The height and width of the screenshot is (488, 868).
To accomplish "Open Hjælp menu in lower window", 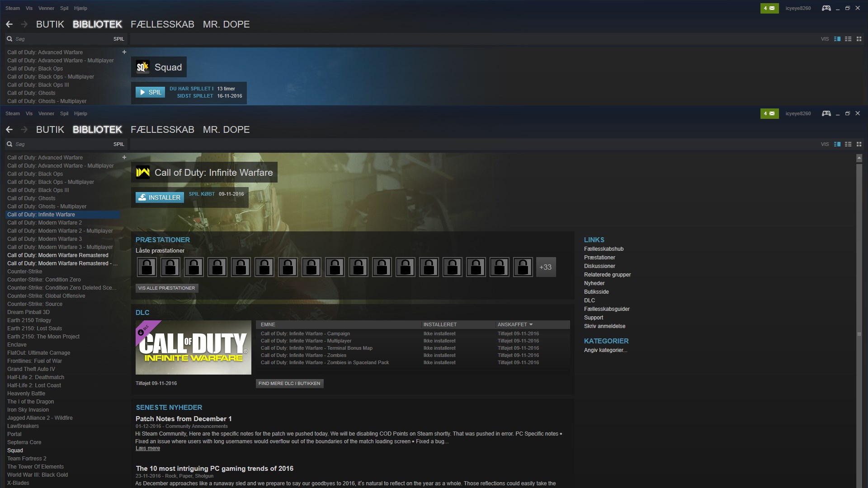I will click(80, 113).
